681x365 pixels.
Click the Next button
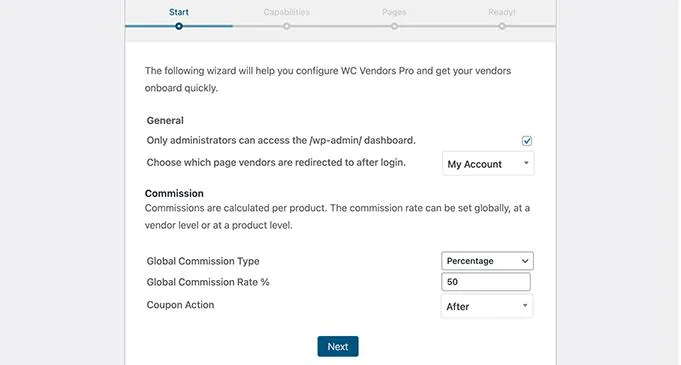point(338,346)
